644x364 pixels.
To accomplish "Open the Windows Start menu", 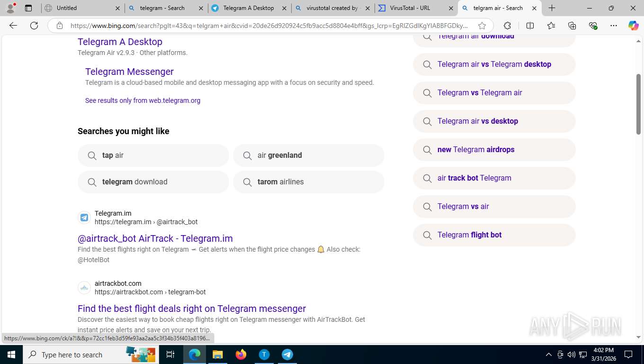I will pos(11,355).
